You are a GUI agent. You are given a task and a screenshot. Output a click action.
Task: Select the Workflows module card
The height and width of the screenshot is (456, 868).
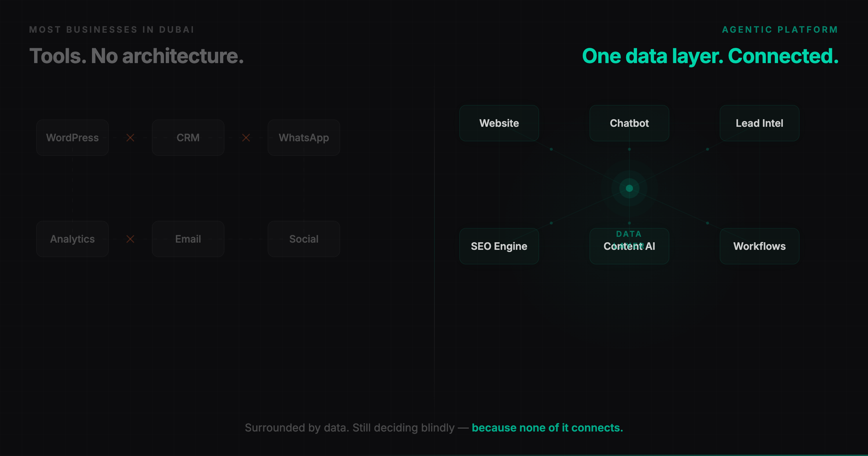pyautogui.click(x=759, y=246)
